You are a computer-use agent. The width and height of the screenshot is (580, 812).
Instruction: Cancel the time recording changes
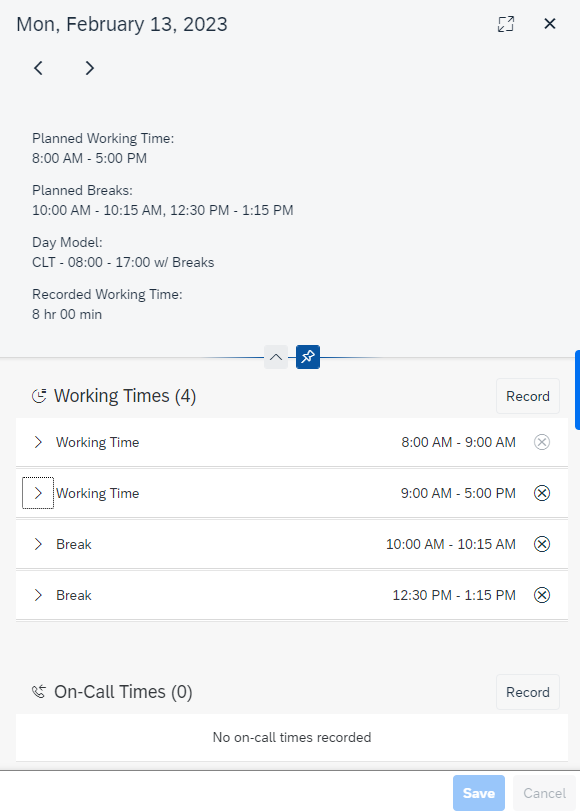(x=545, y=793)
